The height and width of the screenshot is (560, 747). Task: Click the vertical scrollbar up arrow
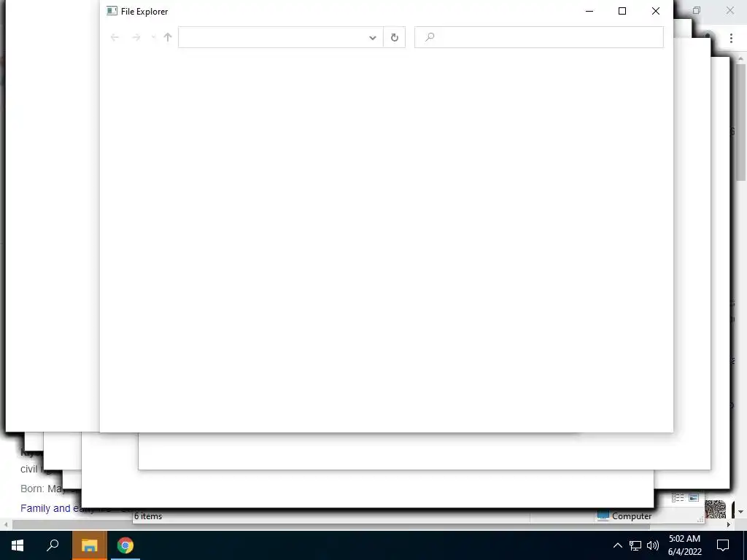click(740, 58)
